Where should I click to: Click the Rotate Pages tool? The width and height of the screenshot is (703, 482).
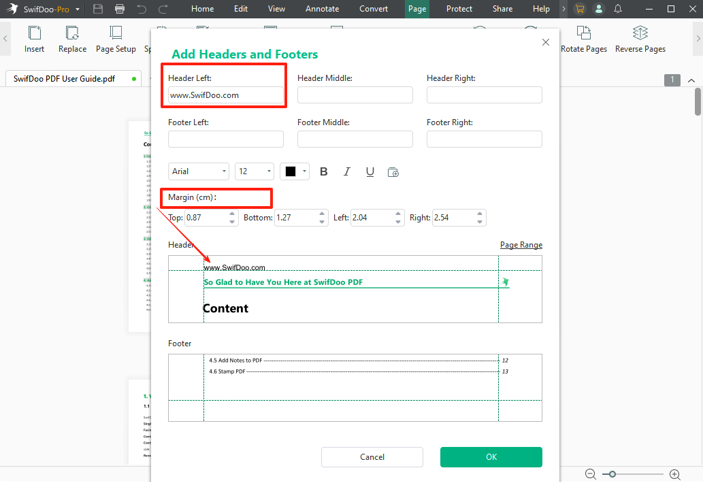click(583, 39)
